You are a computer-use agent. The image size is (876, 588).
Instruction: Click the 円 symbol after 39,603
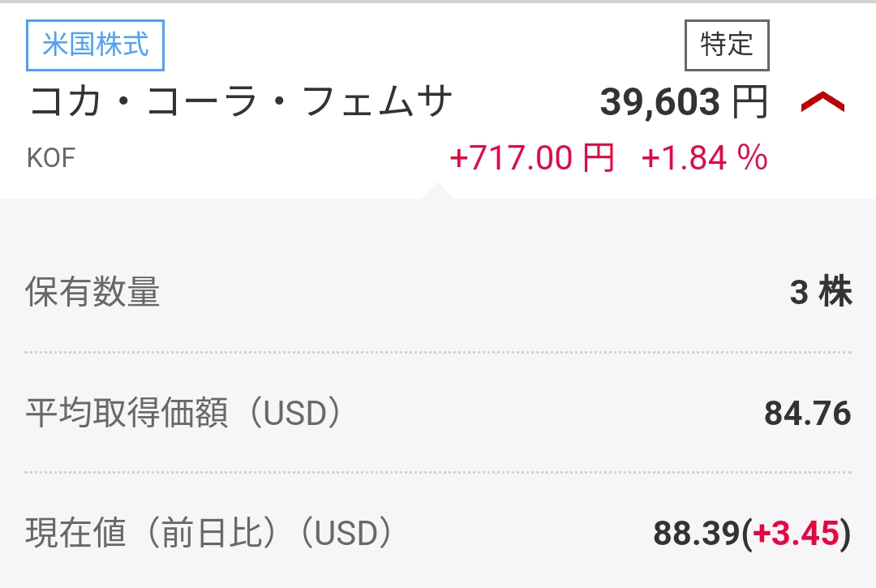(x=749, y=102)
